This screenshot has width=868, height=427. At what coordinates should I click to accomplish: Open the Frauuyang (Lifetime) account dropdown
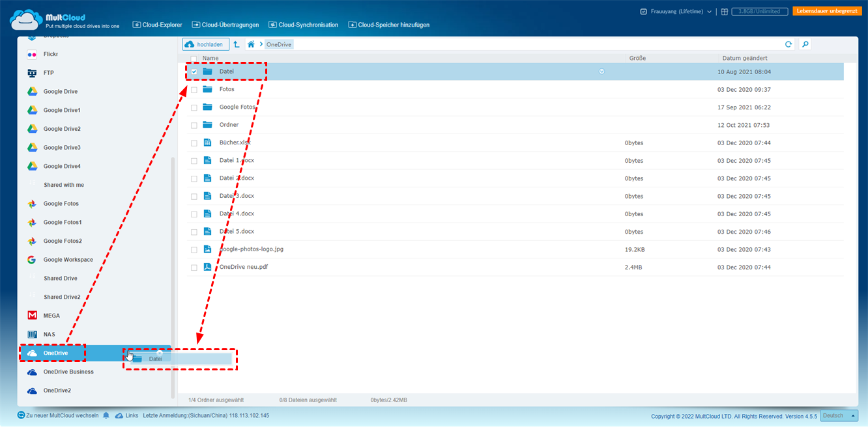coord(676,11)
